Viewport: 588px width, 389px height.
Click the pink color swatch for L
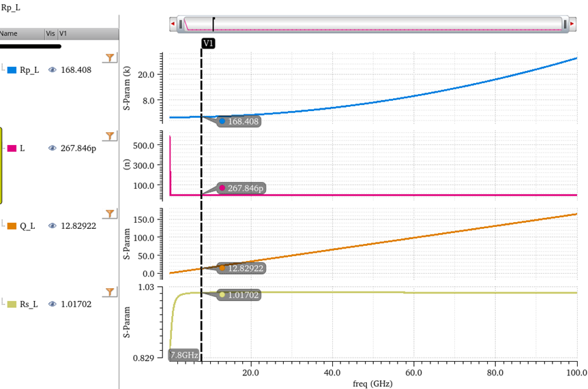(12, 148)
